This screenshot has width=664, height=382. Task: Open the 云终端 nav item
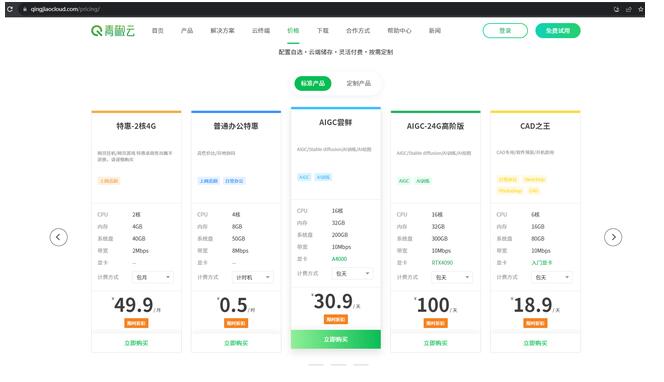261,30
